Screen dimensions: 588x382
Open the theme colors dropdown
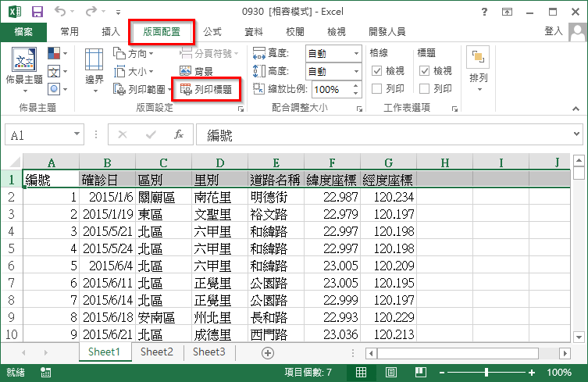[57, 53]
